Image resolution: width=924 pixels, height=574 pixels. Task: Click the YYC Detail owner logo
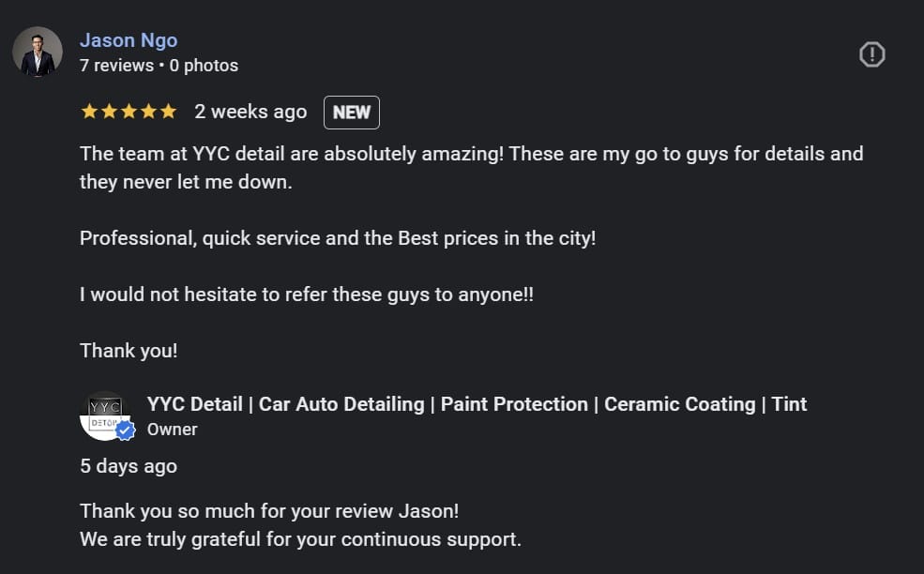pos(103,414)
